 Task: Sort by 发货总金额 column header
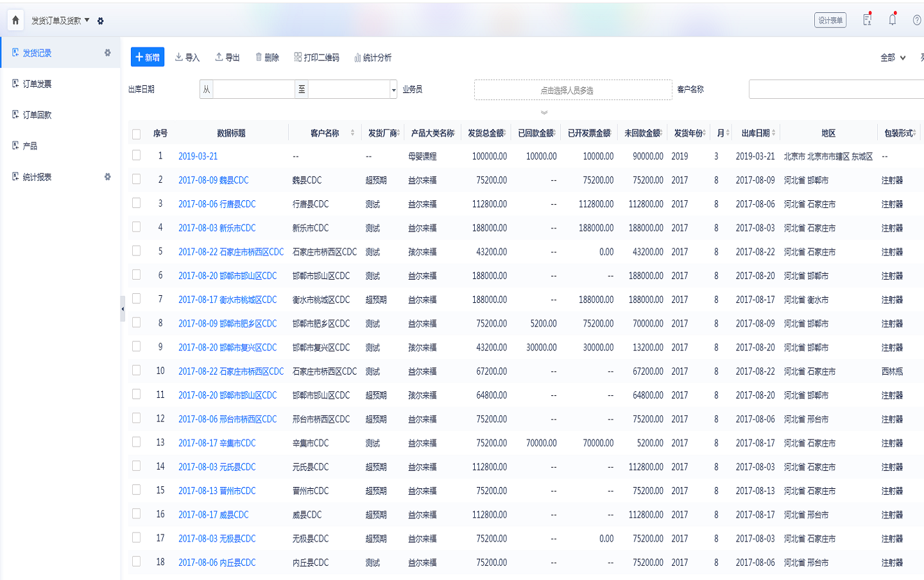486,133
